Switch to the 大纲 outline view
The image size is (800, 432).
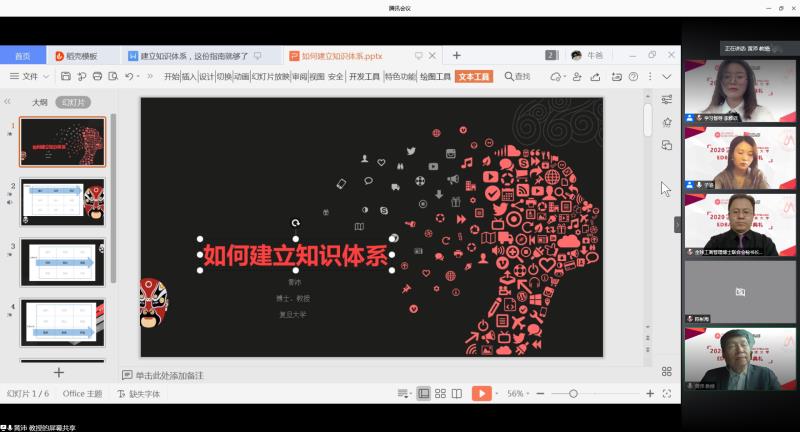tap(40, 103)
